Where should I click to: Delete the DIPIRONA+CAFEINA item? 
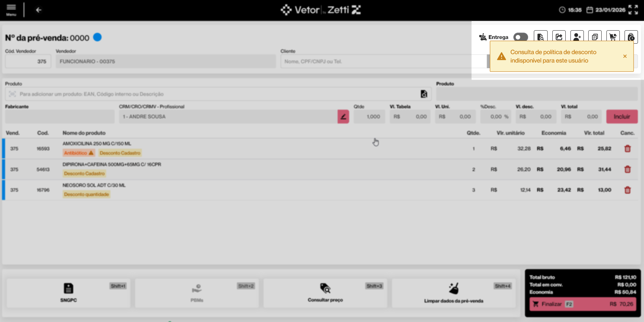click(x=628, y=169)
